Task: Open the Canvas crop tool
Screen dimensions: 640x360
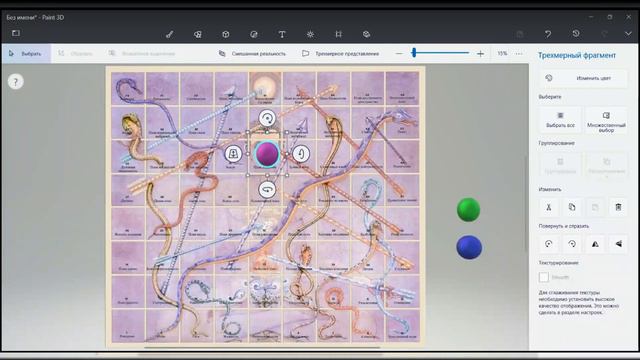Action: [338, 35]
